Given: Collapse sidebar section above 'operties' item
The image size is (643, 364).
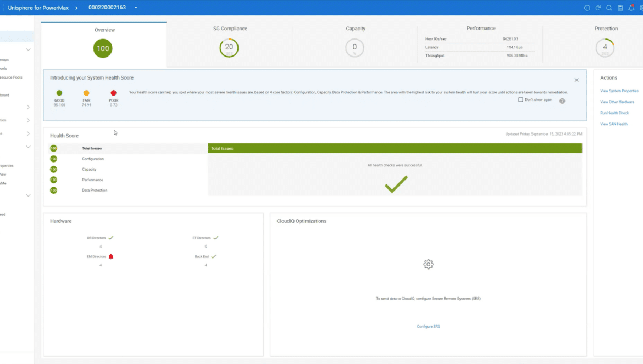Looking at the screenshot, I should pyautogui.click(x=28, y=147).
